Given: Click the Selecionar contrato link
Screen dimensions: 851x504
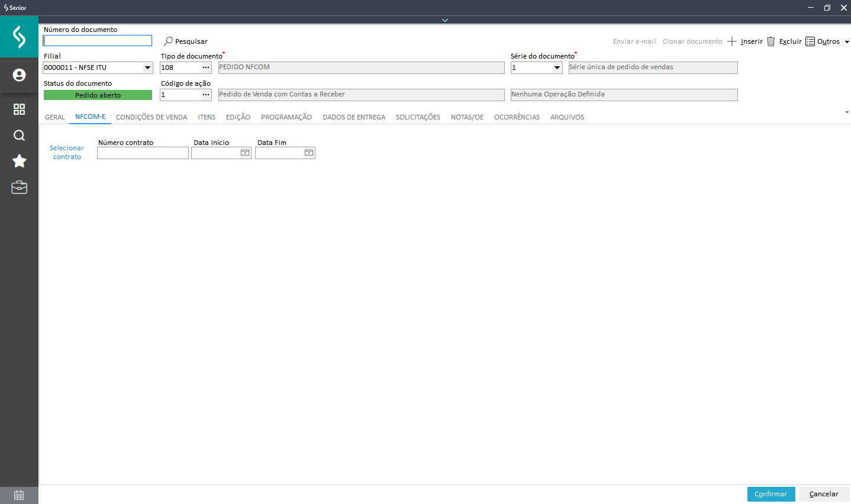Looking at the screenshot, I should click(67, 153).
